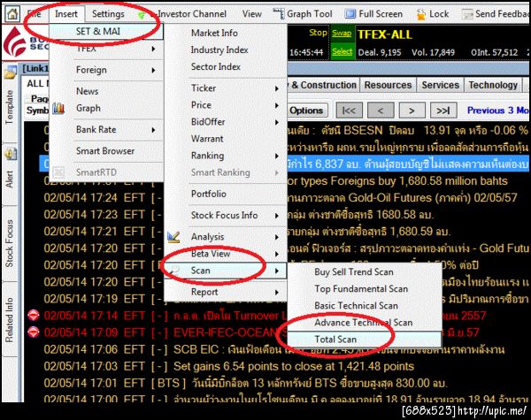The width and height of the screenshot is (531, 420).
Task: Open the Scan submenu
Action: [225, 271]
